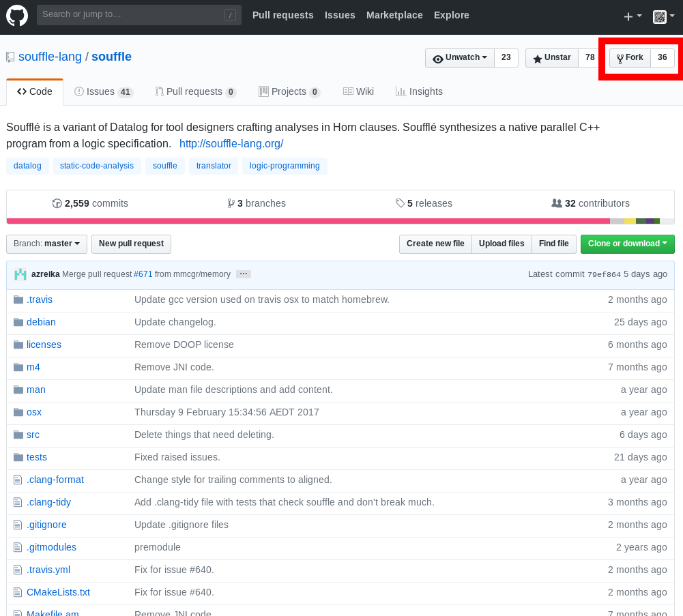Switch to the Issues tab
683x616 pixels.
pyautogui.click(x=104, y=91)
